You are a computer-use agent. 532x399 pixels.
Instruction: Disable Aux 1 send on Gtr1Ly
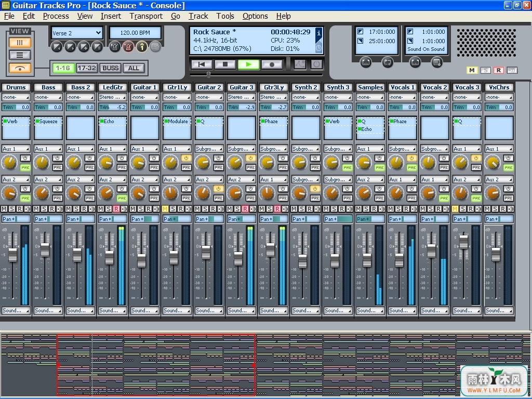[x=187, y=158]
